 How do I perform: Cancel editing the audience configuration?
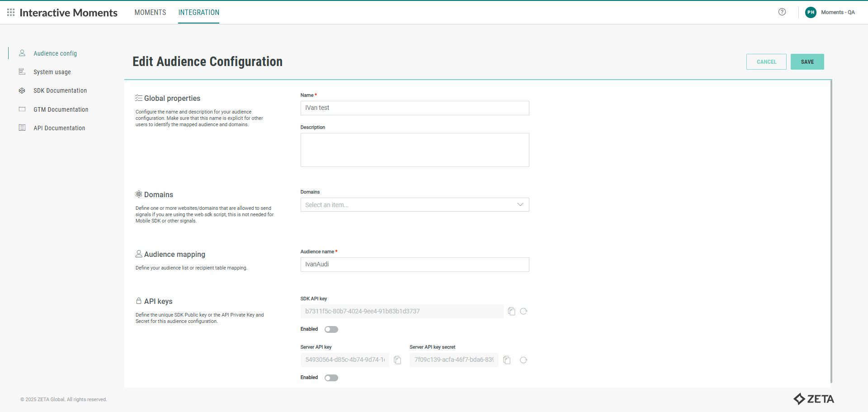(766, 62)
